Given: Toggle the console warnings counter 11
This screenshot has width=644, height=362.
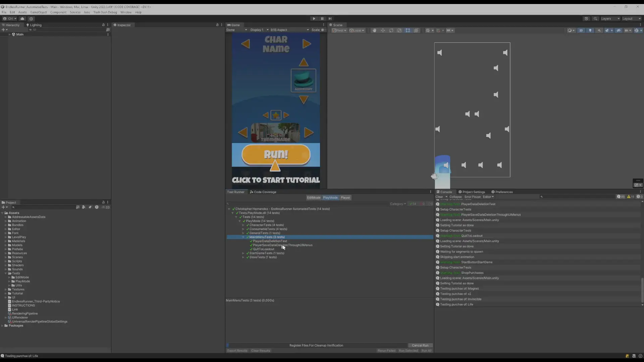Looking at the screenshot, I should click(631, 197).
